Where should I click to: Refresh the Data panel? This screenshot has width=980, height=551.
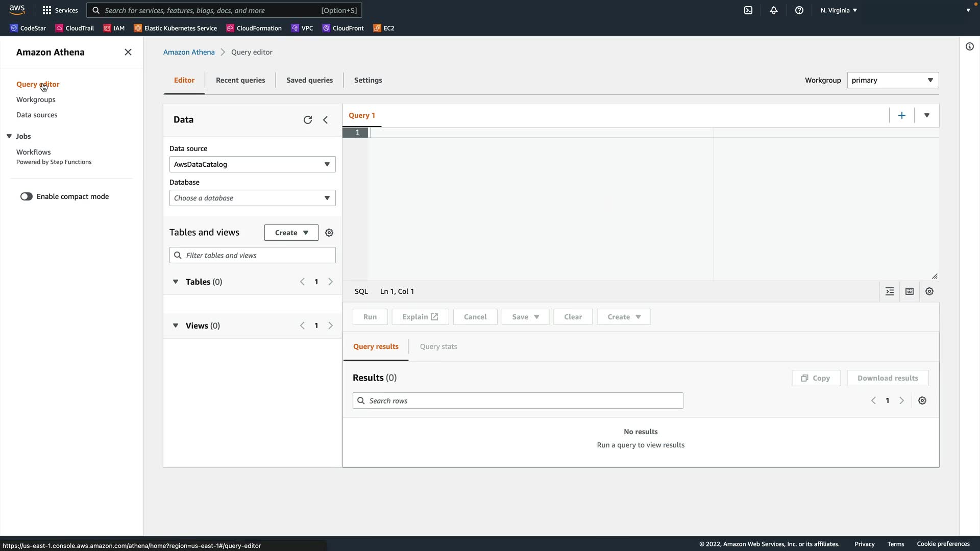pos(308,120)
